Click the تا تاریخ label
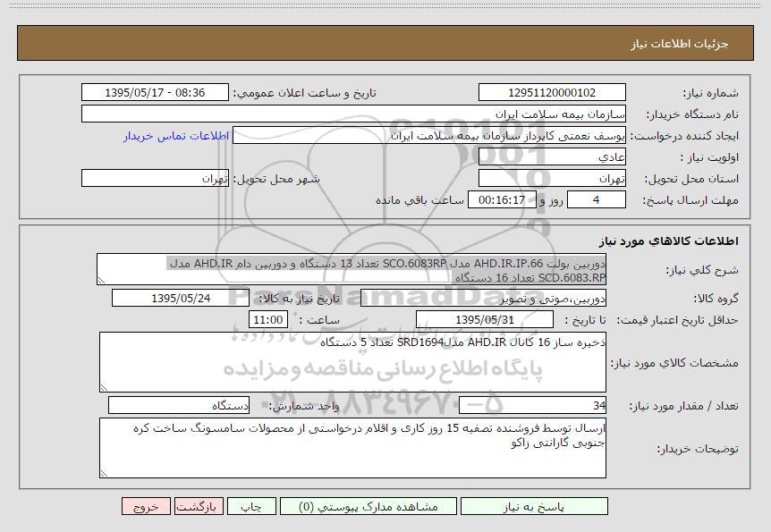Viewport: 771px width, 532px height. (x=585, y=320)
